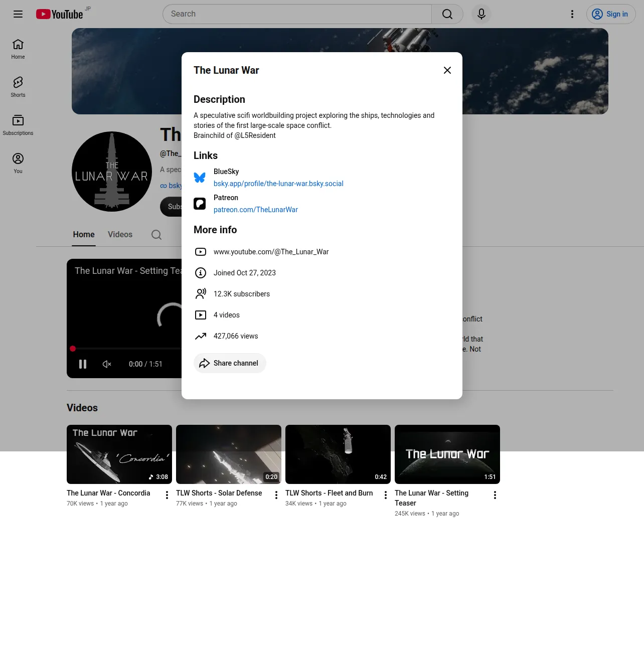Click the BlueSky butterfly icon
Image resolution: width=644 pixels, height=646 pixels.
pos(200,178)
